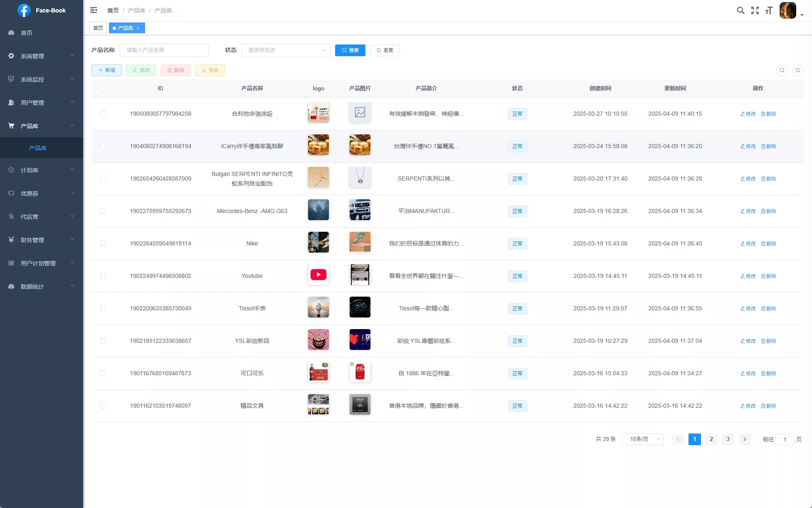The width and height of the screenshot is (812, 508).
Task: Open the 10条/页 page size dropdown
Action: [x=642, y=439]
